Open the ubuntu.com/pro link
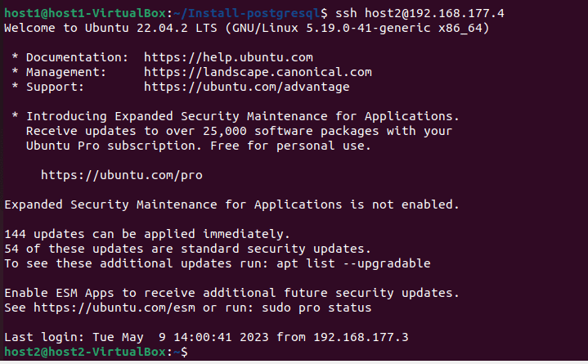The height and width of the screenshot is (364, 588). click(122, 175)
